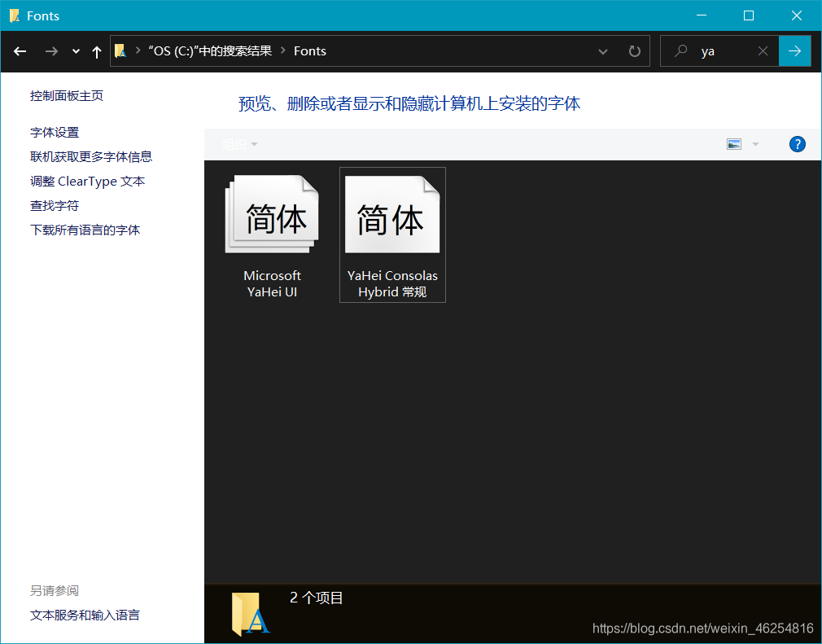Open 控制面板主页 link

(x=67, y=95)
